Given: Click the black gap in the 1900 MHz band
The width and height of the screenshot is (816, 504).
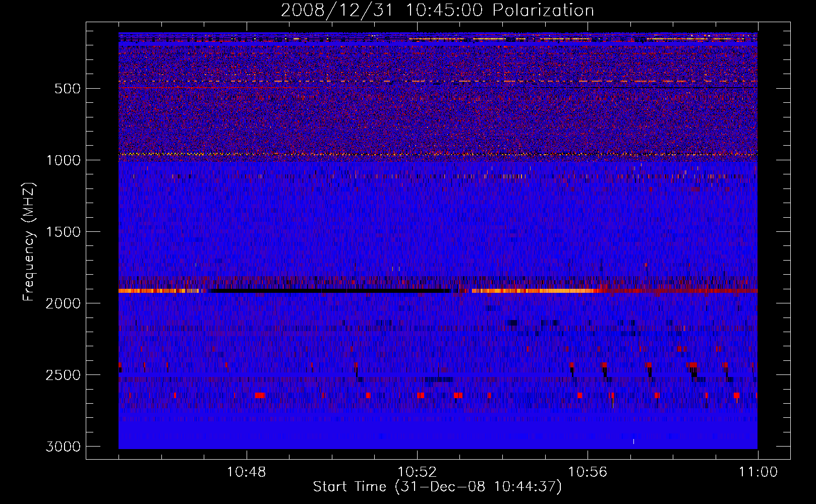Looking at the screenshot, I should pos(329,291).
